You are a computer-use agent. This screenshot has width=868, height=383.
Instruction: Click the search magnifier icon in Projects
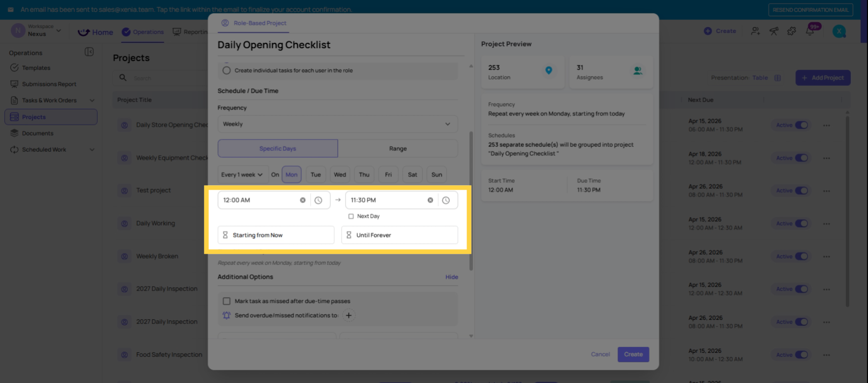(123, 78)
